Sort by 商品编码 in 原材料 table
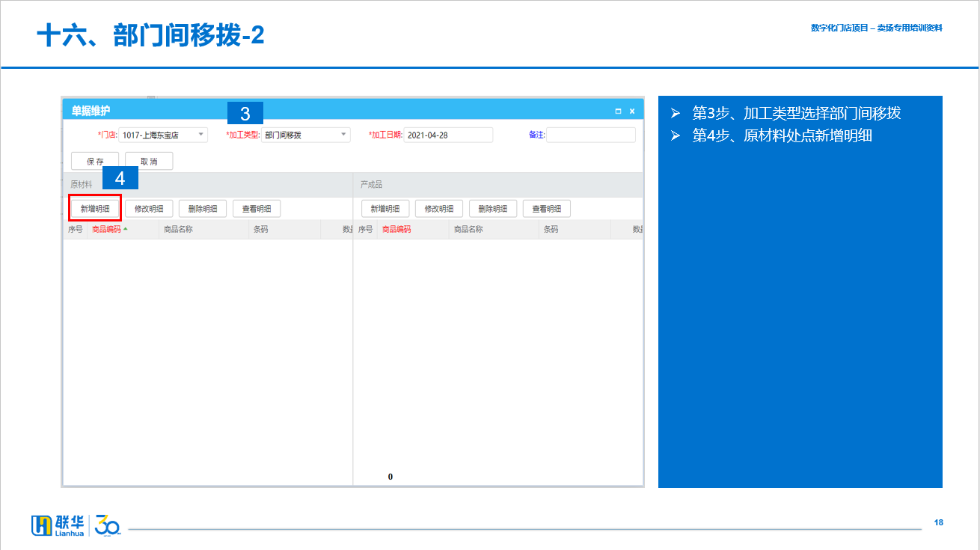980x550 pixels. click(106, 230)
